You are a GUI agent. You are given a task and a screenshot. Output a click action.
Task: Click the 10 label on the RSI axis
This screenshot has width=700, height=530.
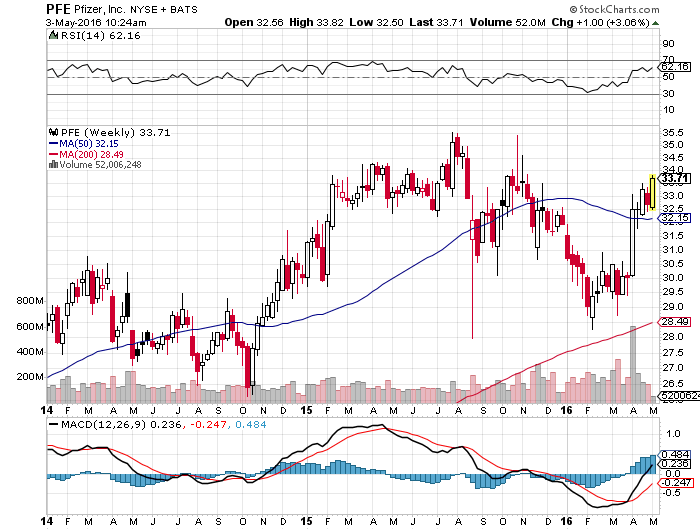tap(668, 109)
